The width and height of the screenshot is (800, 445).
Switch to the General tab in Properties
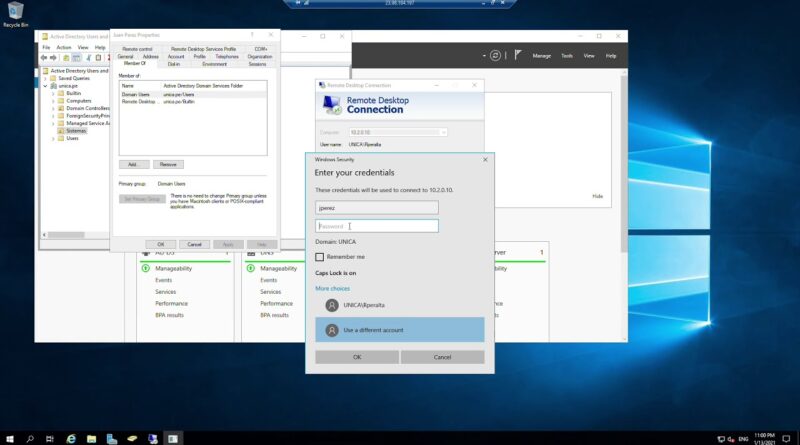126,57
